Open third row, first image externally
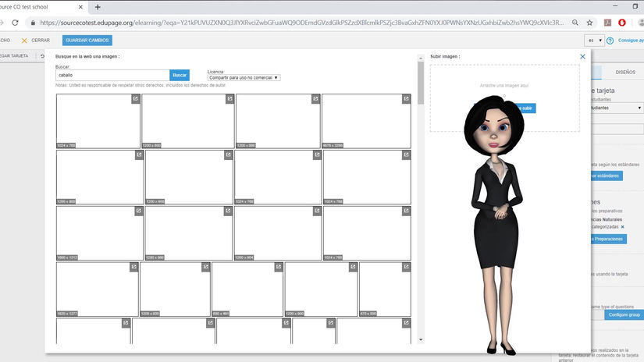The image size is (644, 362). click(x=139, y=211)
